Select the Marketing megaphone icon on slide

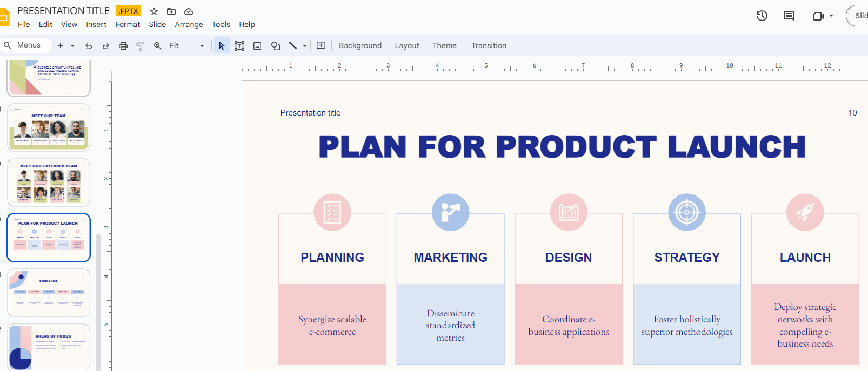pos(451,212)
